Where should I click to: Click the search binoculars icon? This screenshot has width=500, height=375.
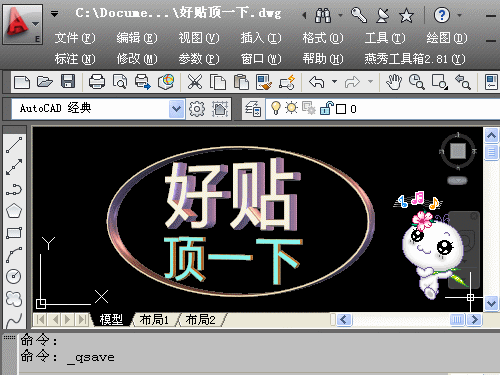(x=323, y=15)
